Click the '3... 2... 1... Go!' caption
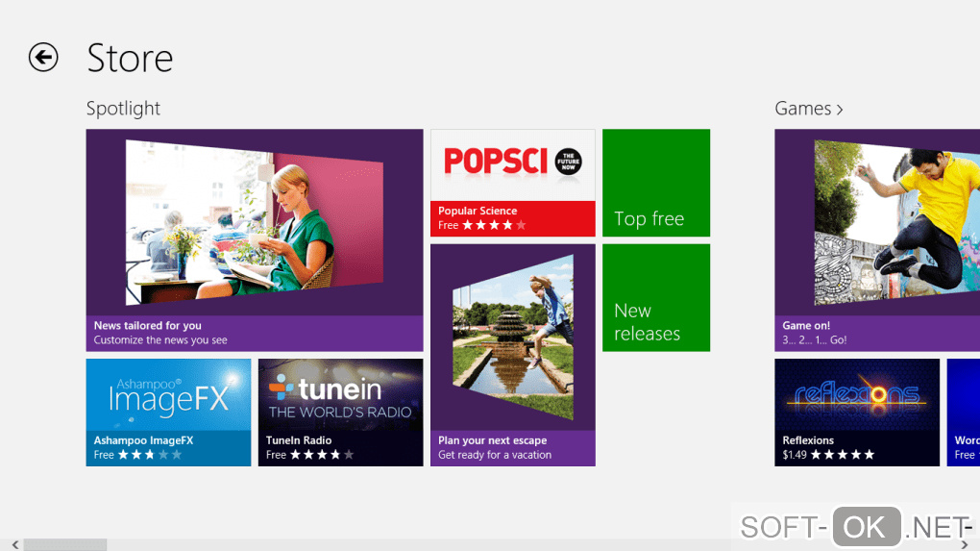This screenshot has height=551, width=980. click(x=815, y=340)
